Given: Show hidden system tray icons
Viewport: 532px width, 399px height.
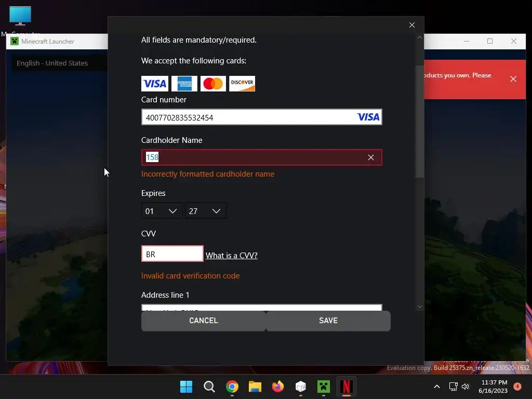Looking at the screenshot, I should coord(437,387).
